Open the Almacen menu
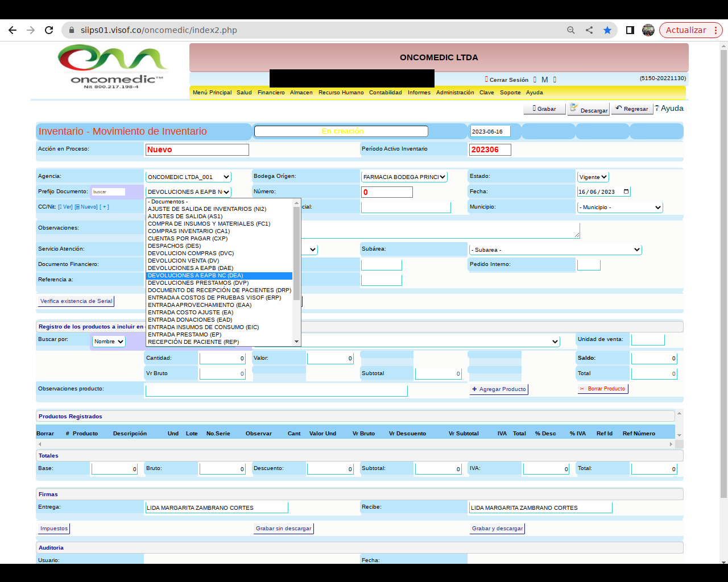 301,93
